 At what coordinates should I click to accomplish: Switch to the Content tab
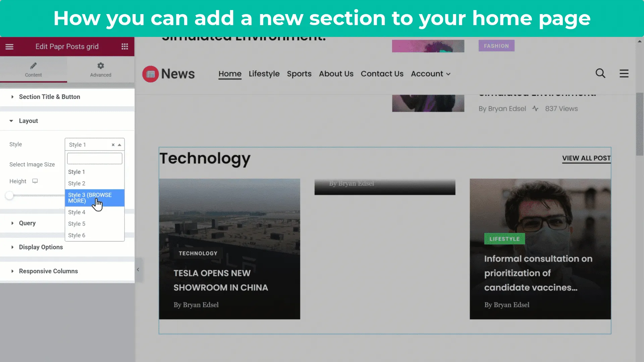(33, 69)
